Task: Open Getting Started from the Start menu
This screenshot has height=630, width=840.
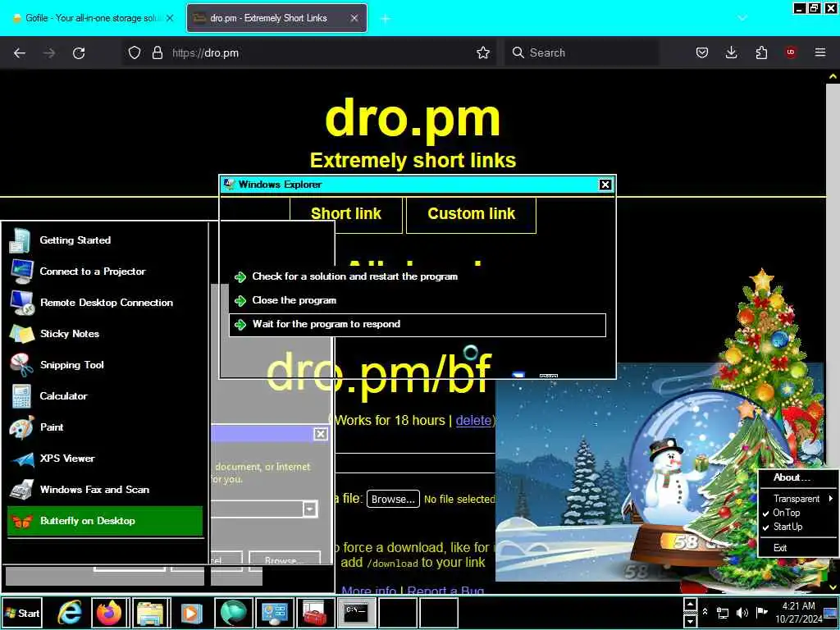Action: (x=105, y=240)
